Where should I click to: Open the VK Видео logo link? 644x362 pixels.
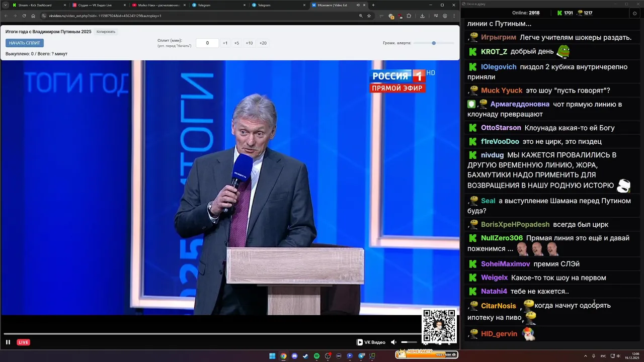click(371, 342)
